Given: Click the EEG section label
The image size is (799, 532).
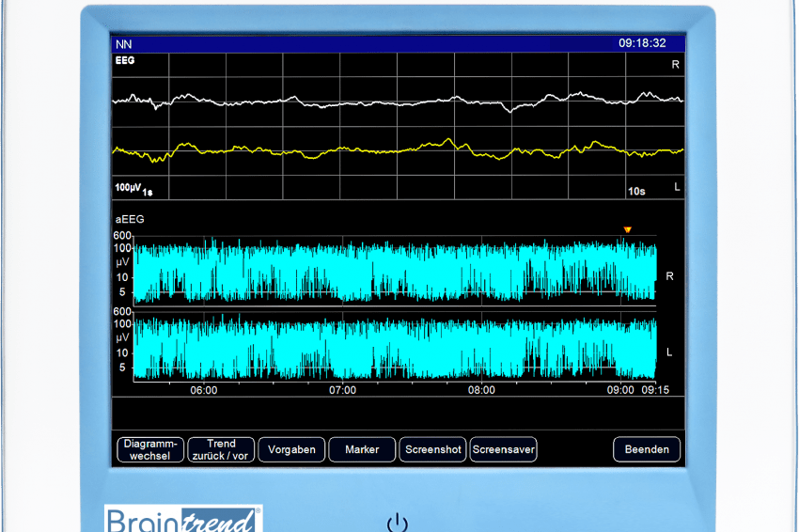Looking at the screenshot, I should tap(125, 61).
